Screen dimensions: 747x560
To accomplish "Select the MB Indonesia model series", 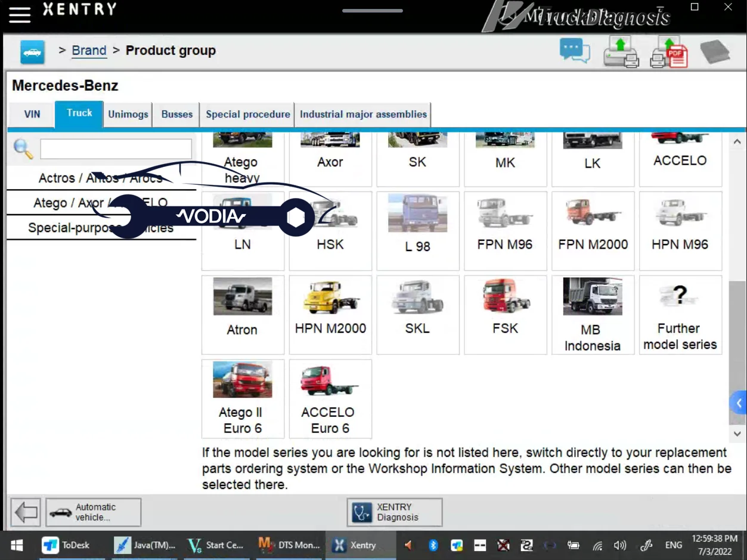I will click(593, 315).
